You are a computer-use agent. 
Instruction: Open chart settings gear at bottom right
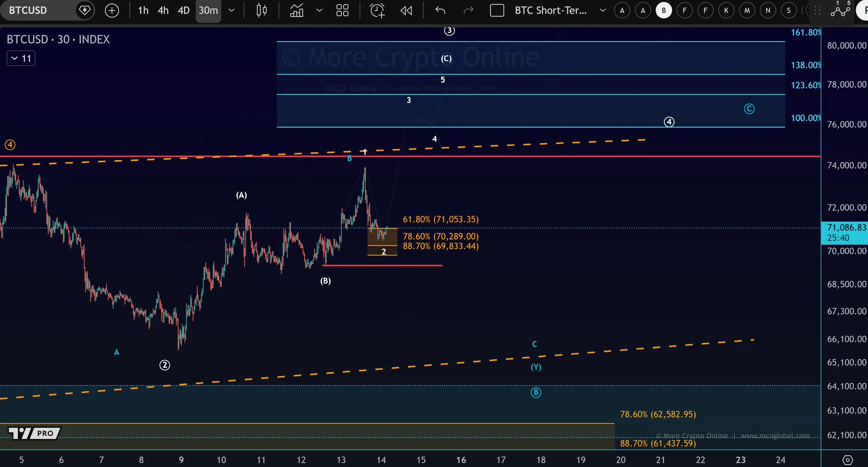tap(847, 460)
